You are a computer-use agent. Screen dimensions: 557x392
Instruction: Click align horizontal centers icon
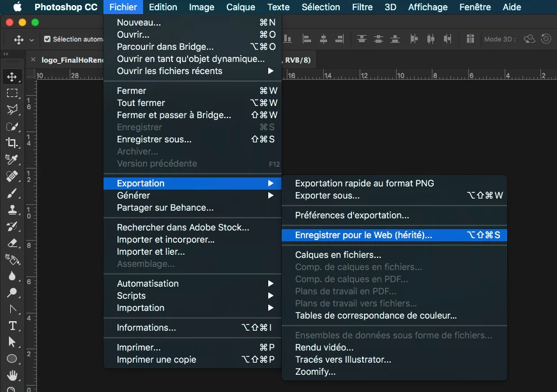coord(323,39)
